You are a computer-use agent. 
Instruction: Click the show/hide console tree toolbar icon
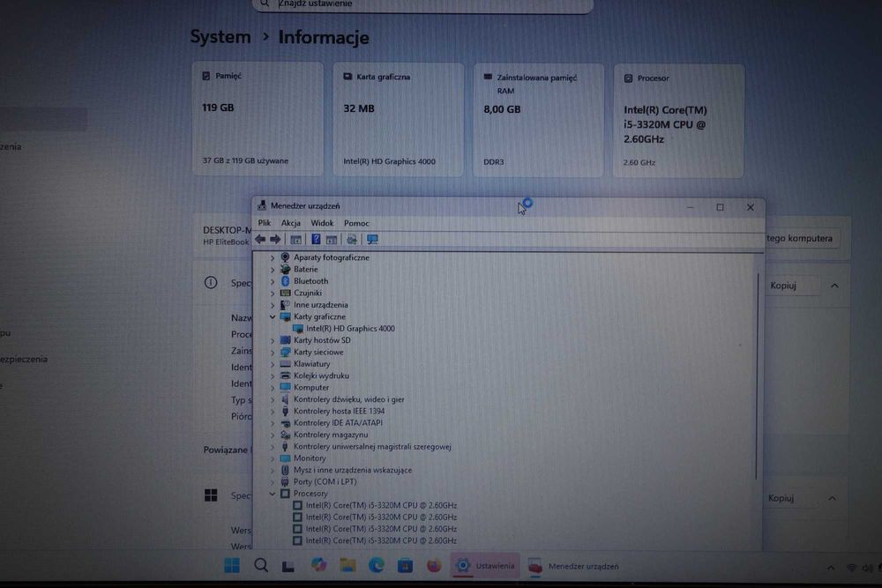295,240
